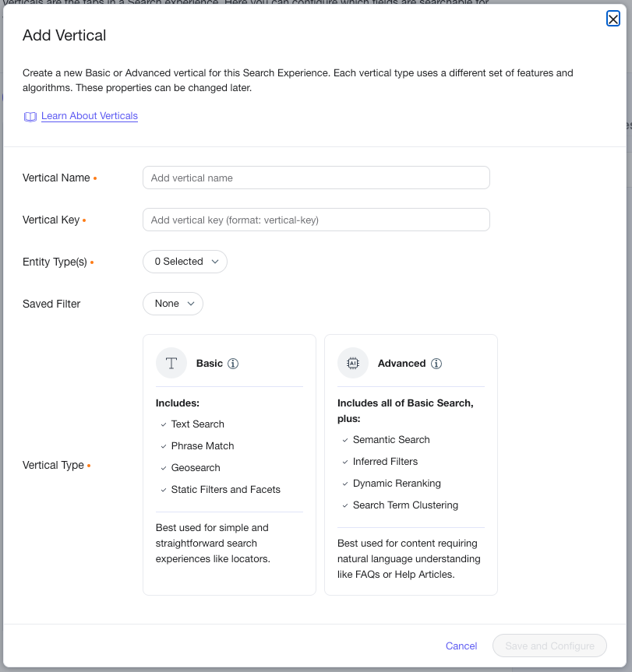The image size is (632, 672).
Task: Focus the Vertical Name input field
Action: 316,178
